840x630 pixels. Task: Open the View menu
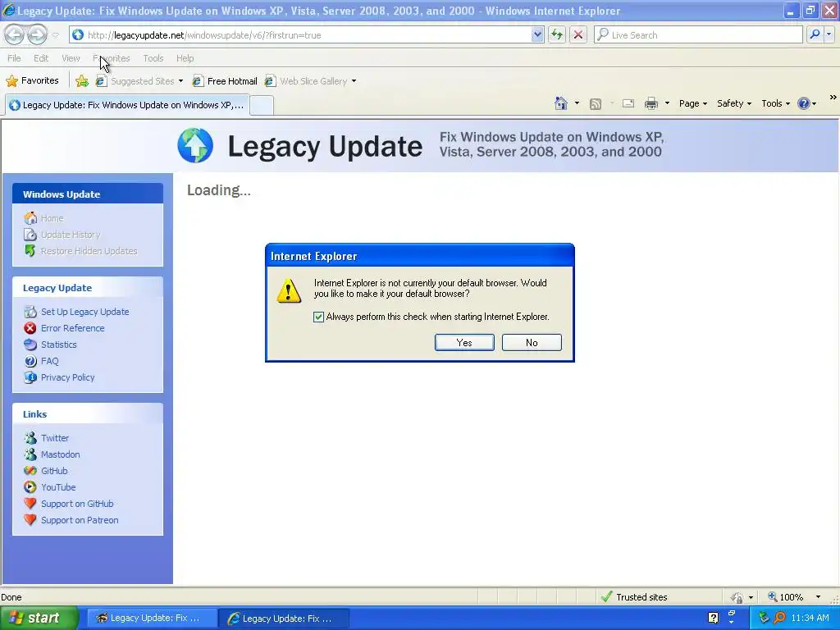(71, 58)
